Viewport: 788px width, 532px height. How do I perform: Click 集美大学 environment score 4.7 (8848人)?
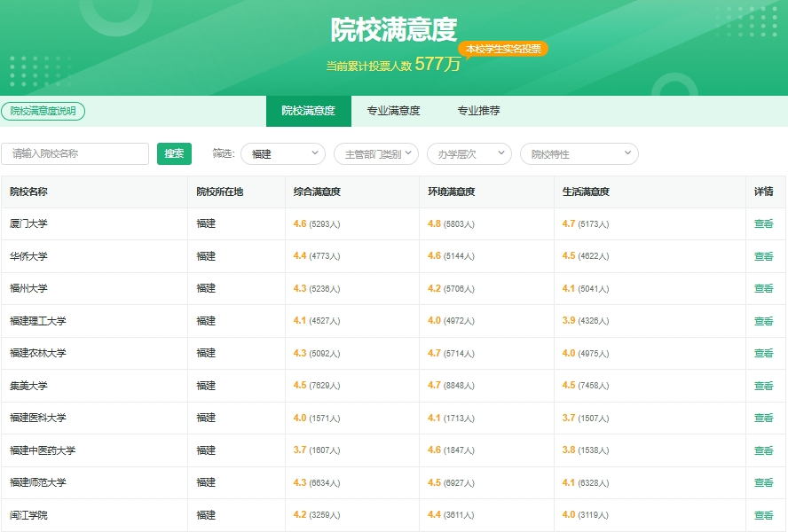(452, 386)
